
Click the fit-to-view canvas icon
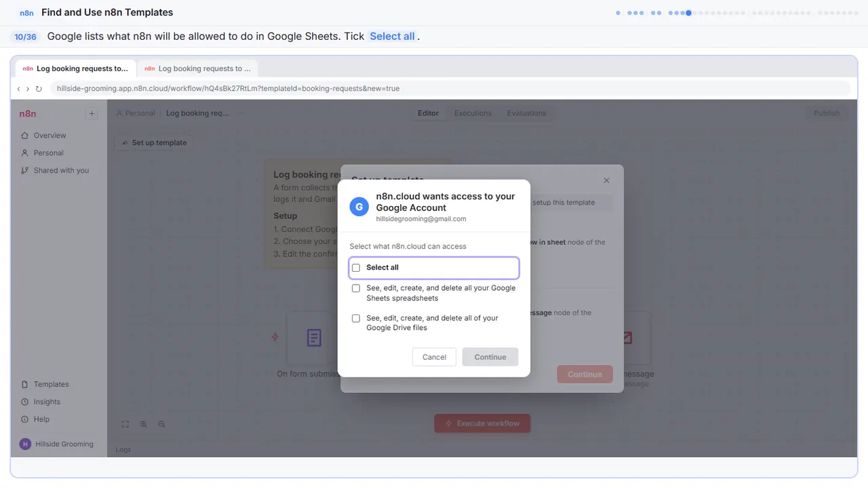(125, 424)
